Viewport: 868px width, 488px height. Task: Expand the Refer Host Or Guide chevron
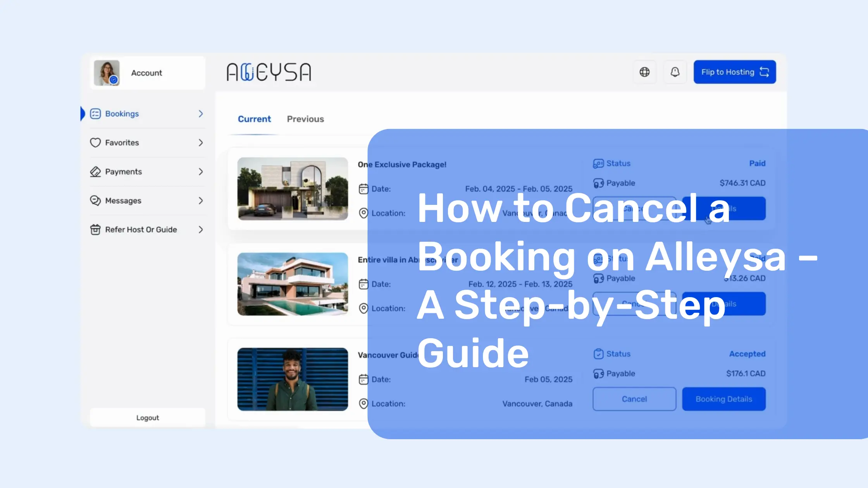tap(201, 230)
